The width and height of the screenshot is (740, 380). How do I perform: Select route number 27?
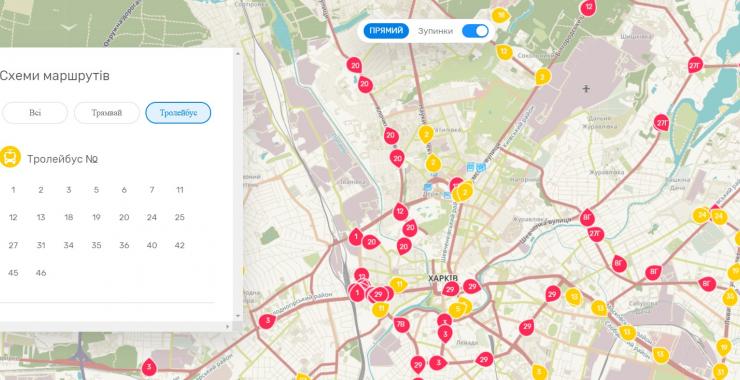[x=13, y=245]
